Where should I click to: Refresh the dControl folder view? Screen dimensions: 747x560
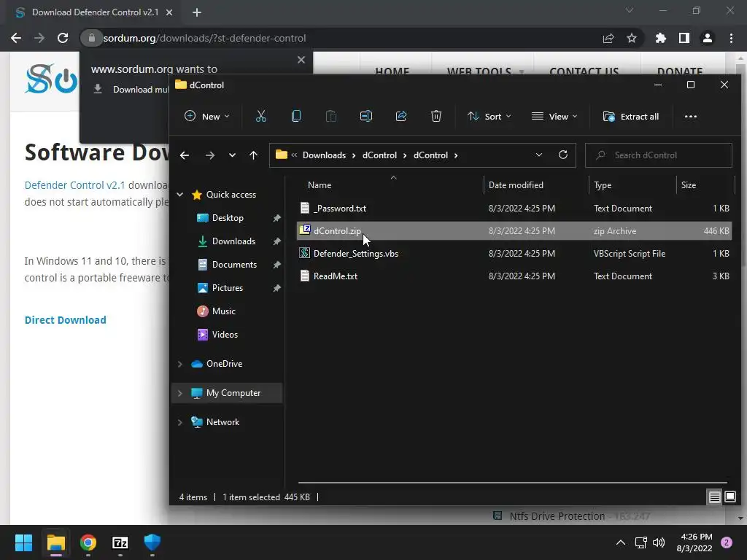pyautogui.click(x=562, y=155)
